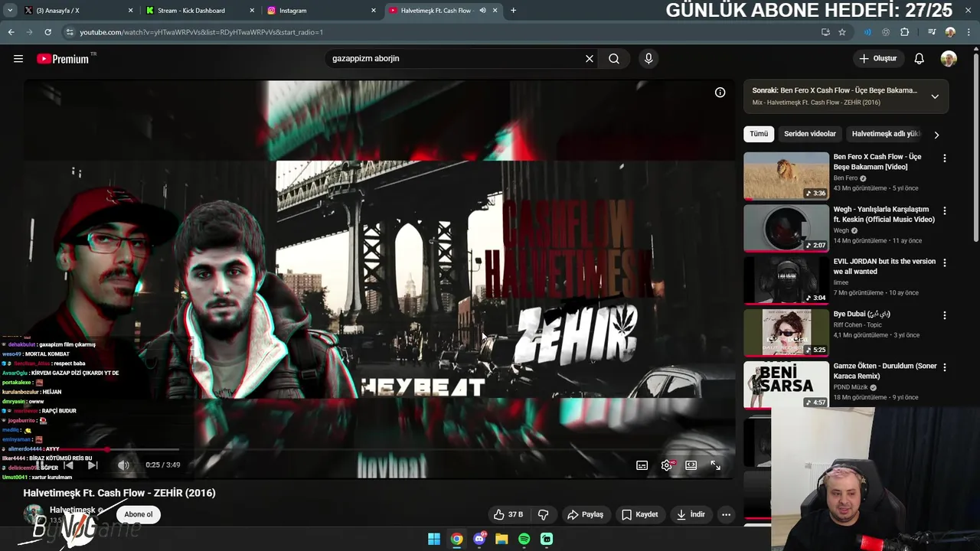
Task: Toggle subtitles on the video player
Action: [642, 465]
